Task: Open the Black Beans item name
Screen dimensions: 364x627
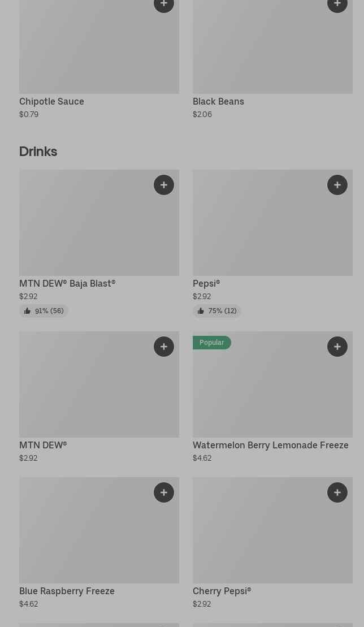Action: coord(218,102)
